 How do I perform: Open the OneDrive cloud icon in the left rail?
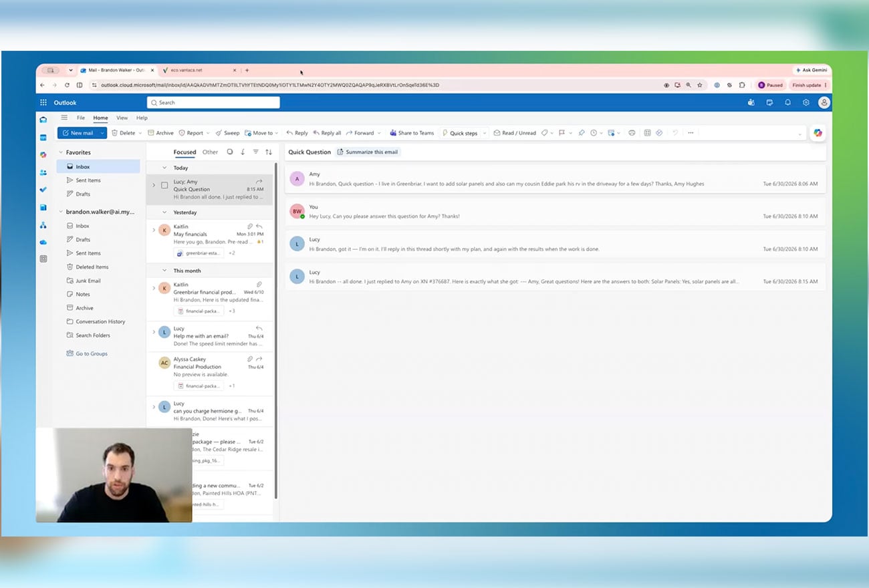point(43,242)
